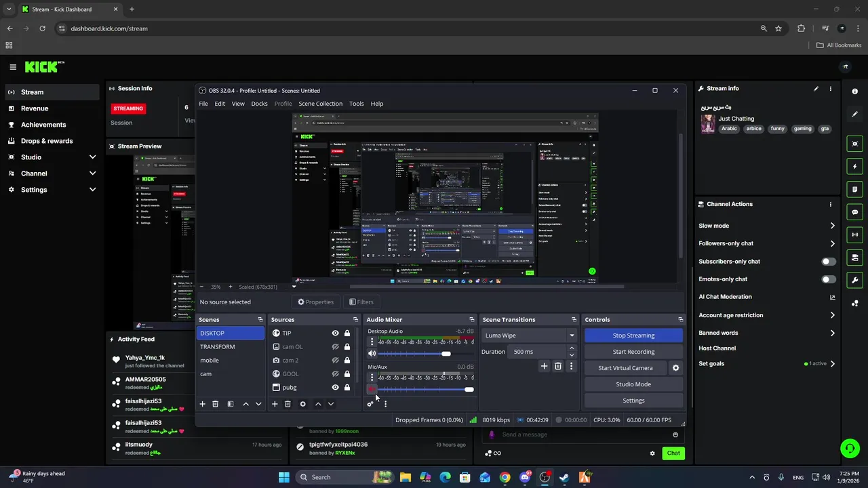This screenshot has height=488, width=868.
Task: Unlock the pubg source lock
Action: point(347,388)
